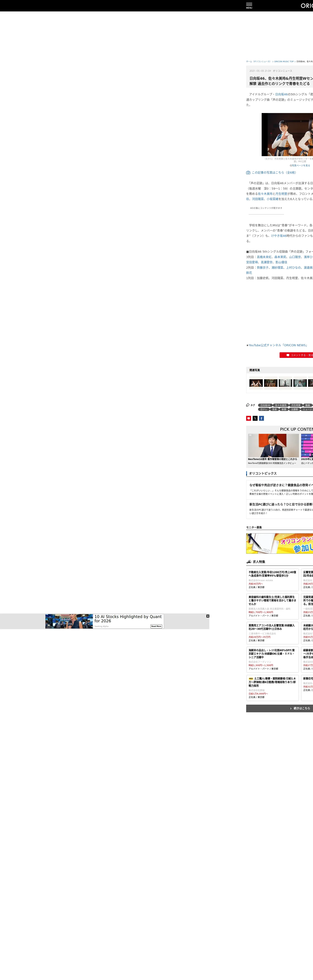This screenshot has height=980, width=313.
Task: Go to ホーム(オリコンニュース) breadcrumb
Action: tap(258, 61)
